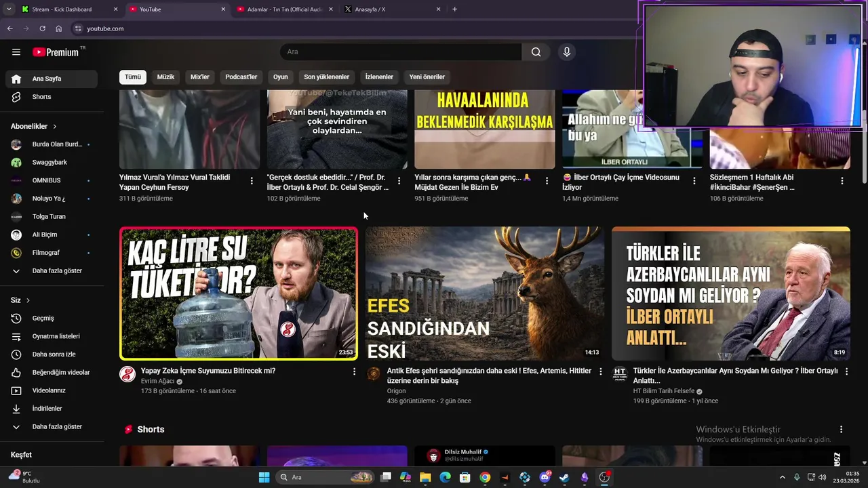Open OMNIBUS subscription channel
The image size is (868, 488).
pyautogui.click(x=52, y=180)
